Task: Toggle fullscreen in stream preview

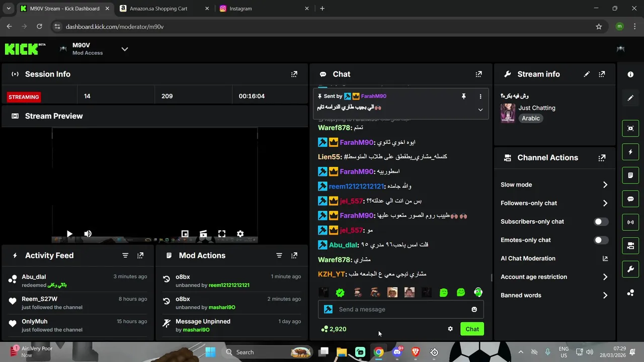Action: (222, 234)
